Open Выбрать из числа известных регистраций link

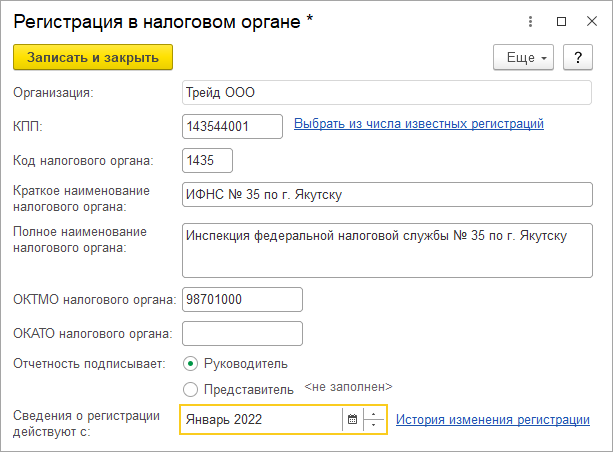418,124
